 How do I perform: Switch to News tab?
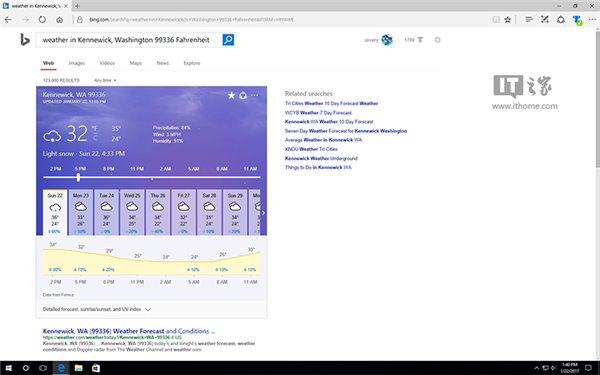[x=163, y=63]
